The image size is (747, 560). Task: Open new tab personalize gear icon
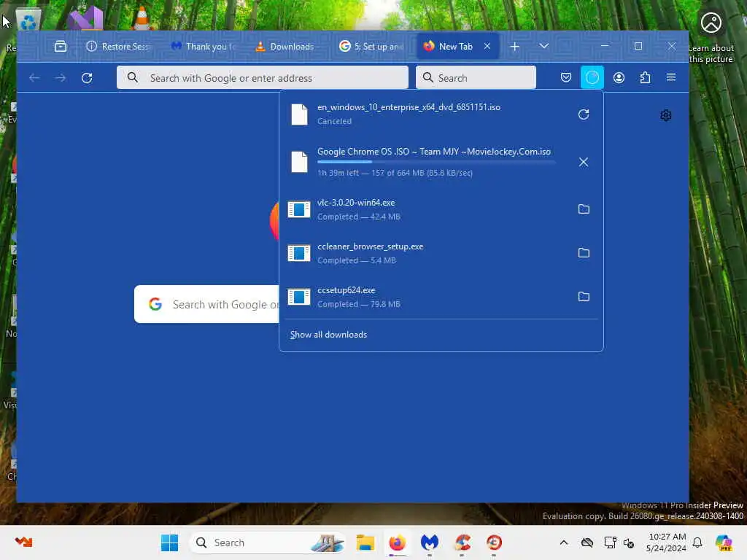(x=665, y=115)
